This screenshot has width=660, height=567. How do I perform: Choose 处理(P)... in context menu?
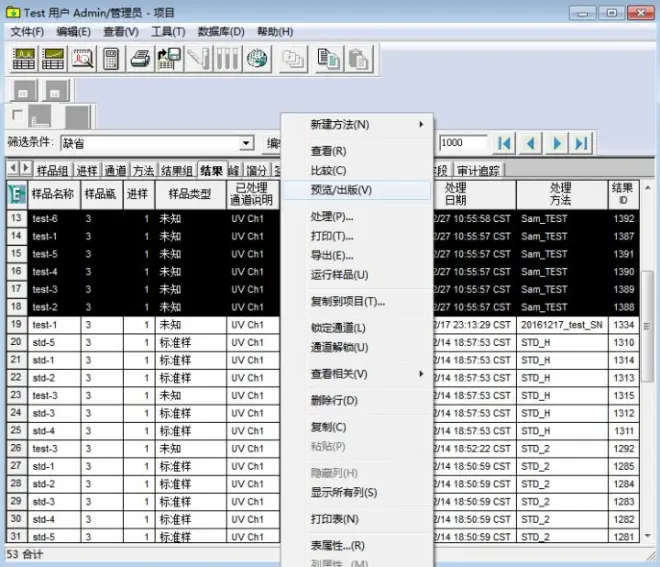(357, 217)
